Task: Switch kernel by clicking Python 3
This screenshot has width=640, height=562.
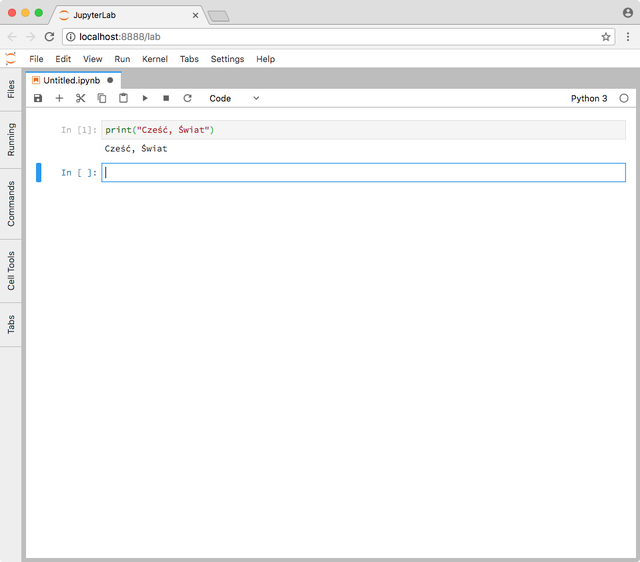Action: 588,98
